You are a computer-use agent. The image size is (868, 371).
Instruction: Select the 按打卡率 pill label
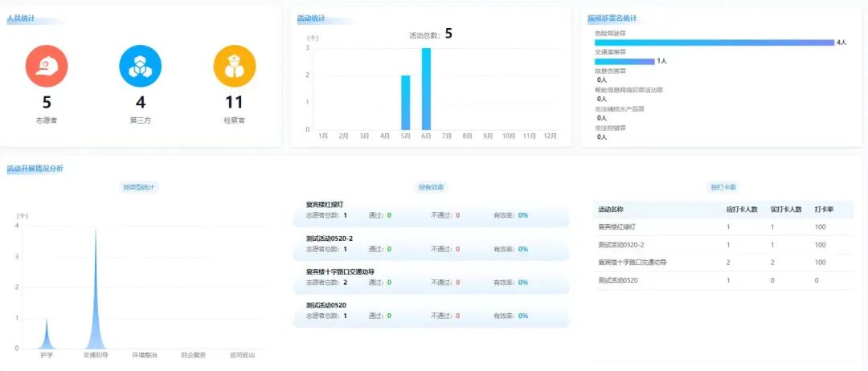pos(723,187)
